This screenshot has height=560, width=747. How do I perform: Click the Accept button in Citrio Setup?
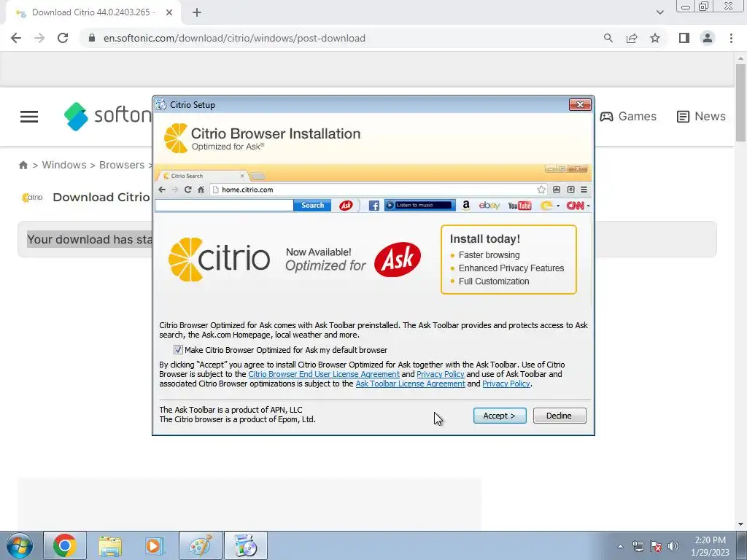[x=499, y=416]
